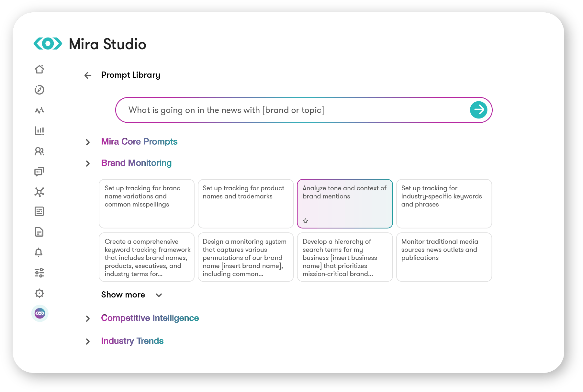Select the network hub icon in sidebar
Image resolution: width=583 pixels, height=392 pixels.
pyautogui.click(x=39, y=192)
